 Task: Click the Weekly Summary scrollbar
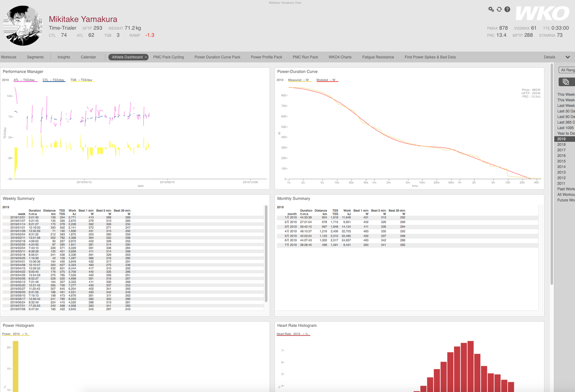coord(266,254)
